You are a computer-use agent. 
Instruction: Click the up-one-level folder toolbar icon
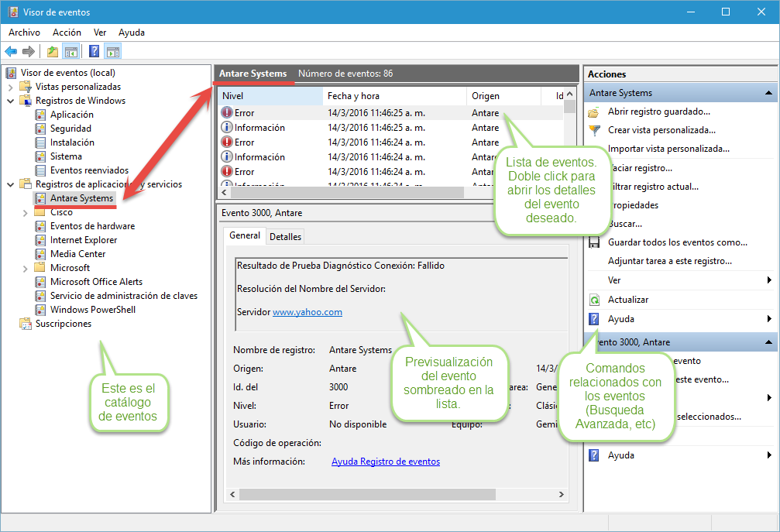point(52,52)
